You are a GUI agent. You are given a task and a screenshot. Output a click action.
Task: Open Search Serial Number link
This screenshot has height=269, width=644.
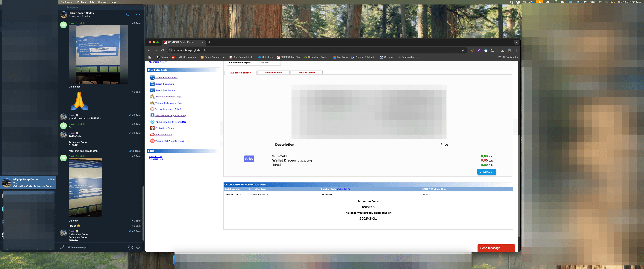166,78
